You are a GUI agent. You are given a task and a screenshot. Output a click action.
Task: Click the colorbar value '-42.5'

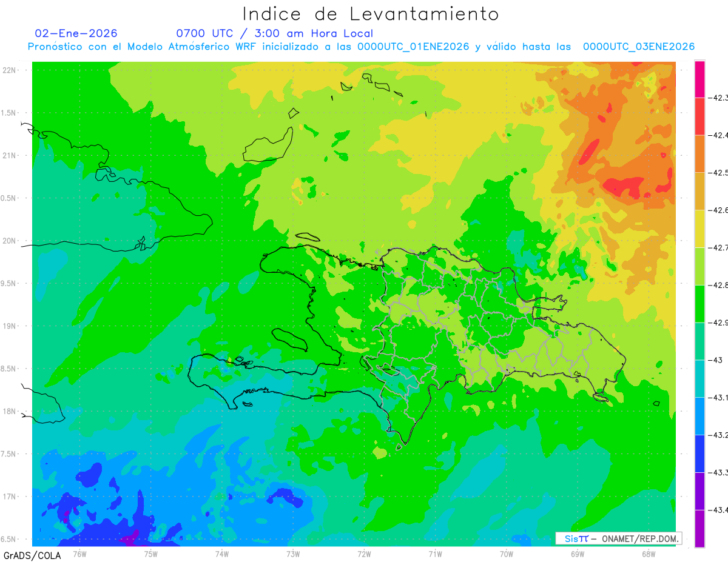pos(719,173)
